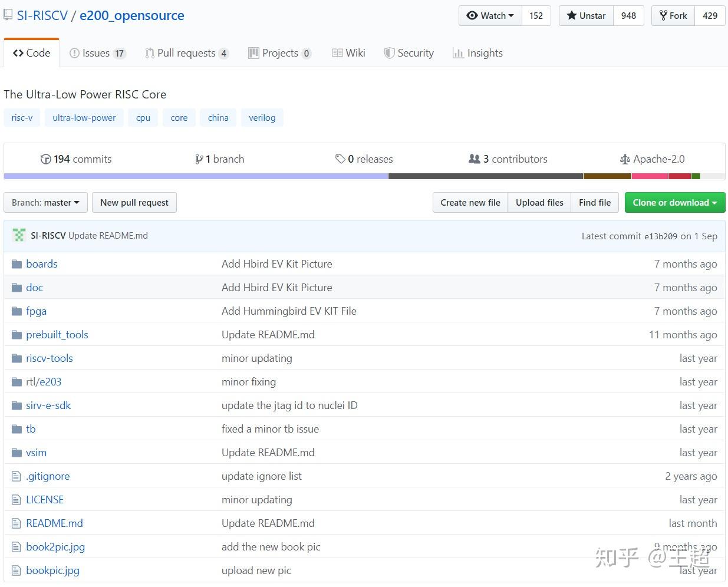Click the New pull request button
Viewport: 728px width, 587px height.
tap(134, 202)
